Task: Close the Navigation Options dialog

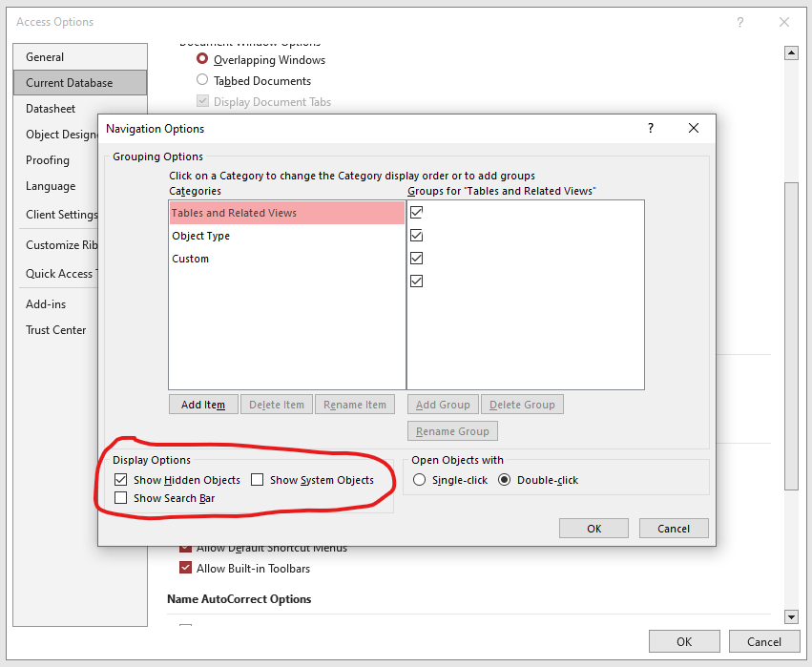Action: pos(694,128)
